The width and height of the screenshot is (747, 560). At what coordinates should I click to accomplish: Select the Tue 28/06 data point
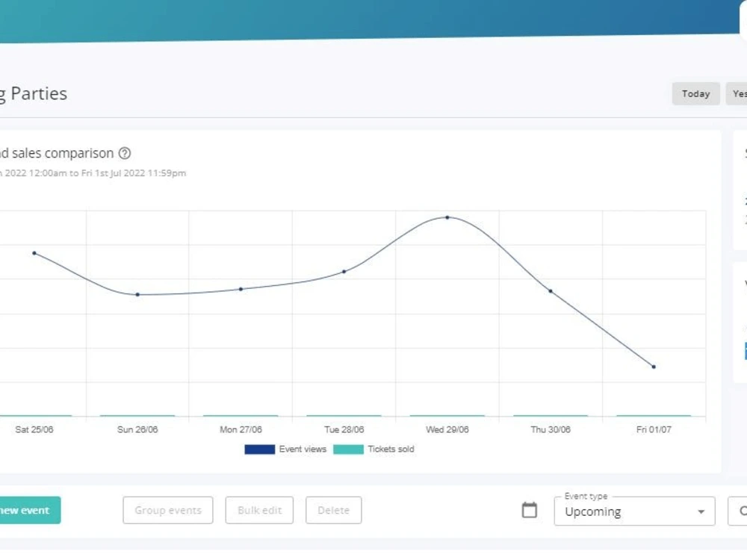[x=344, y=272]
